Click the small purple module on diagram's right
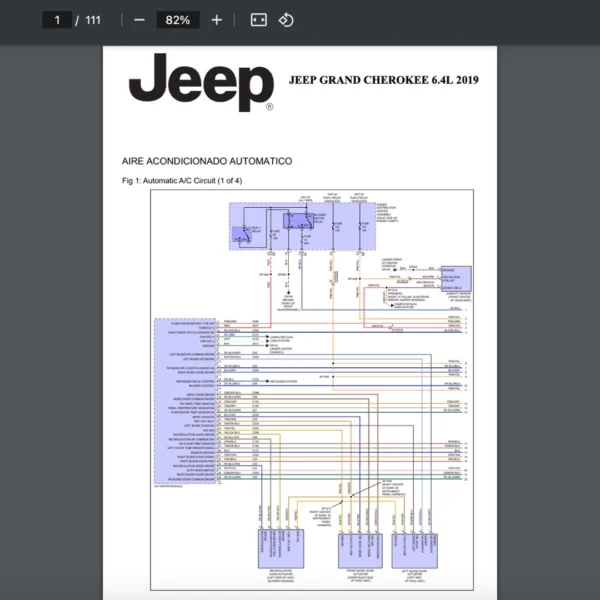 point(455,277)
